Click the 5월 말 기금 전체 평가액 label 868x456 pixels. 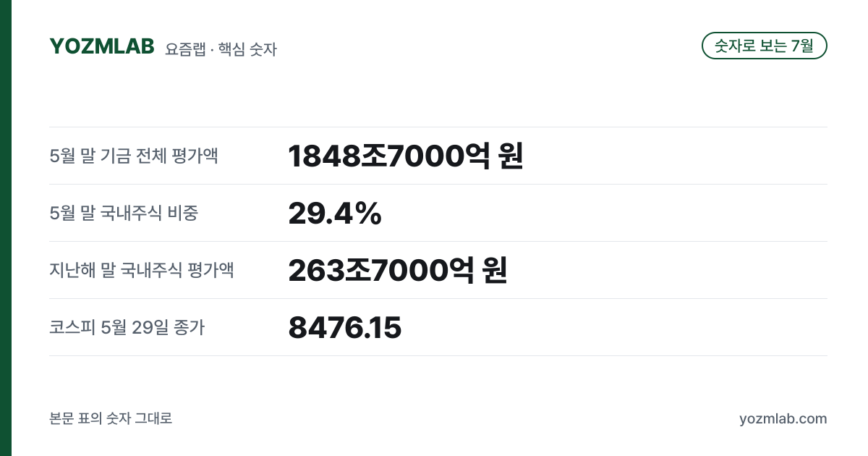pyautogui.click(x=134, y=156)
